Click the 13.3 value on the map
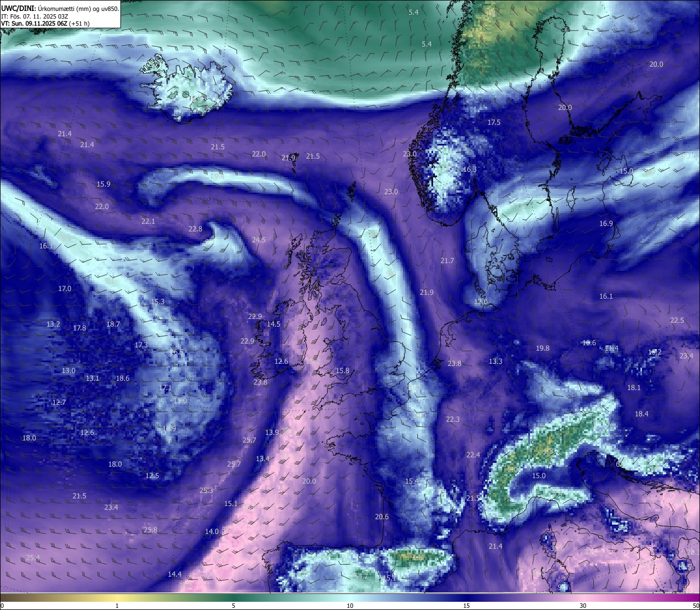This screenshot has height=610, width=700. click(495, 362)
